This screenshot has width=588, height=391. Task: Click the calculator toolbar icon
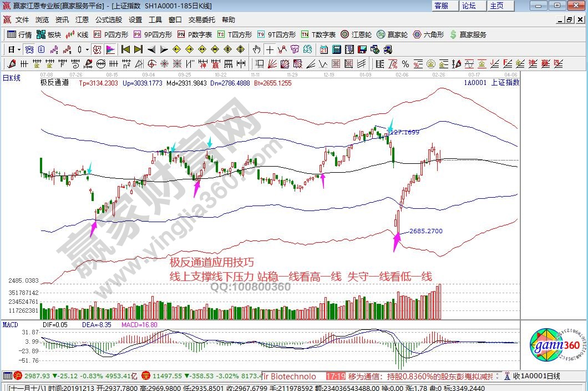(336, 49)
